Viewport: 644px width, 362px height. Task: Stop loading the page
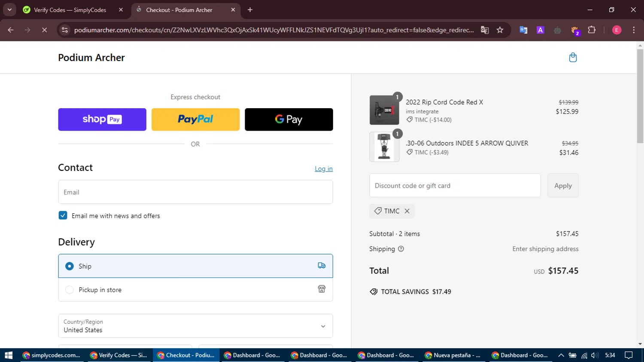[x=44, y=30]
